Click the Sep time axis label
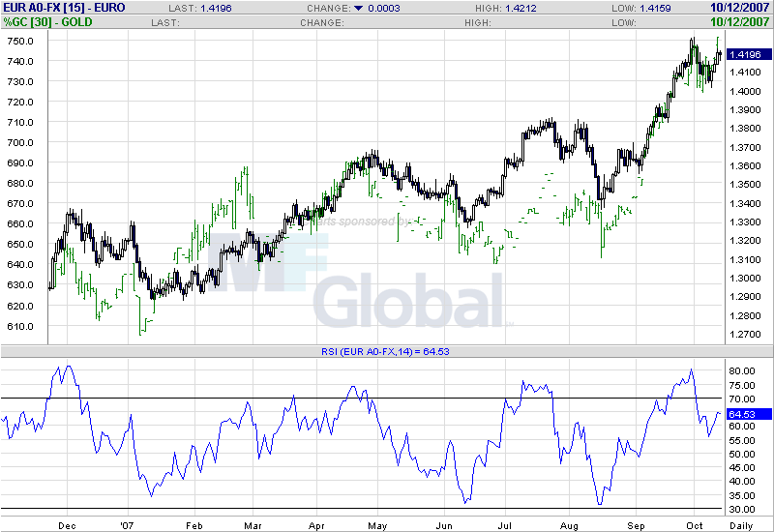Viewport: 774px width, 532px height. pyautogui.click(x=636, y=525)
